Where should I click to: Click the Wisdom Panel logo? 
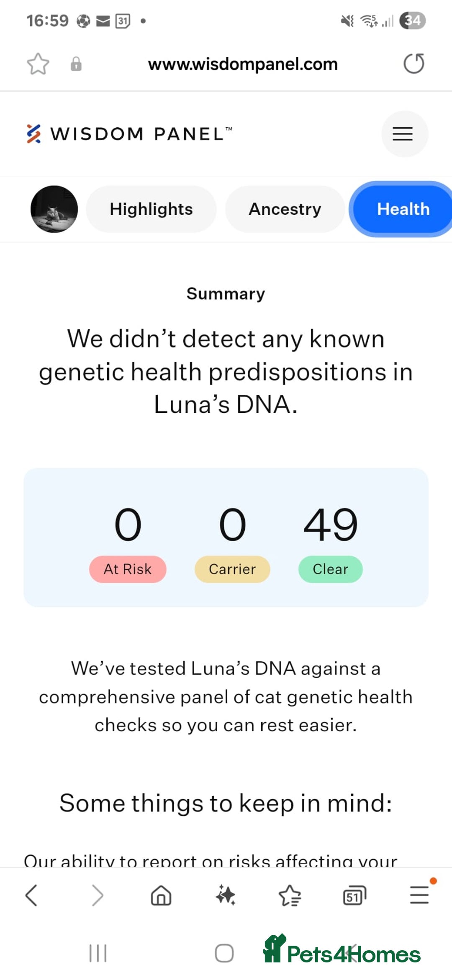pyautogui.click(x=129, y=134)
